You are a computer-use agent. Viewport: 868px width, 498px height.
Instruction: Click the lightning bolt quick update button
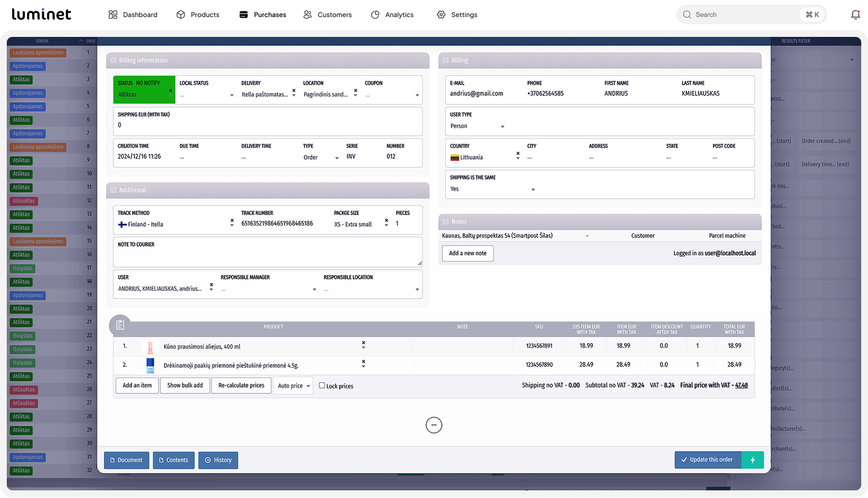[x=752, y=460]
